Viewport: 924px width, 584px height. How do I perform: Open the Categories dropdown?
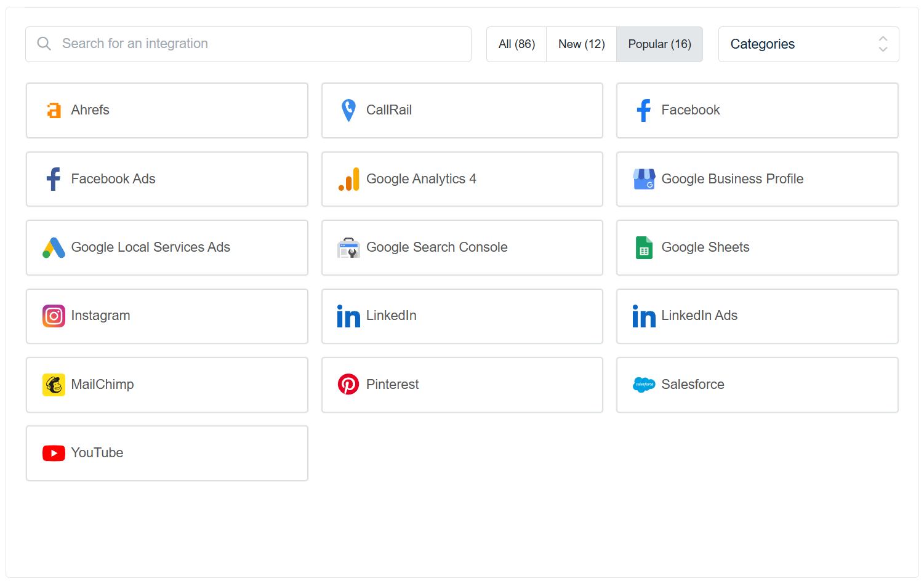tap(809, 44)
